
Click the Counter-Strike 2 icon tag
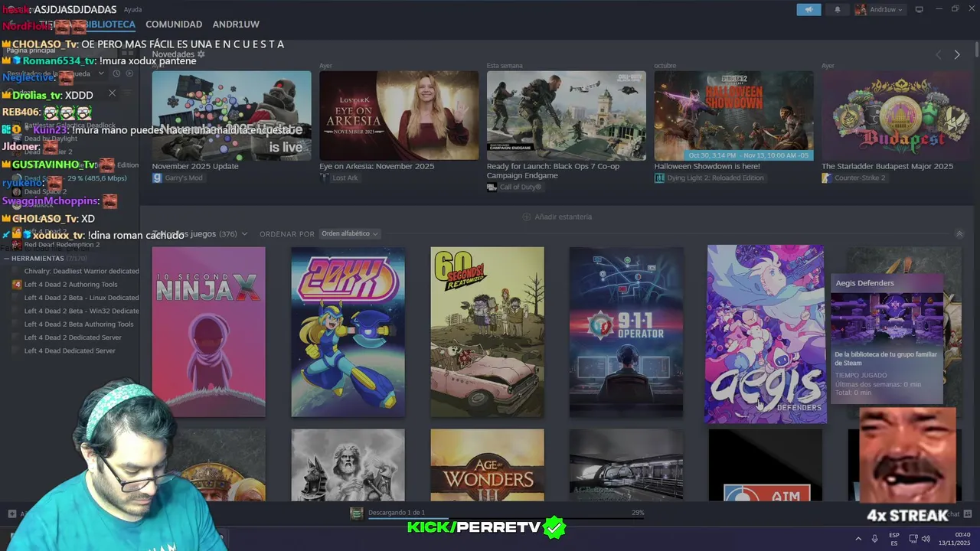pyautogui.click(x=826, y=178)
